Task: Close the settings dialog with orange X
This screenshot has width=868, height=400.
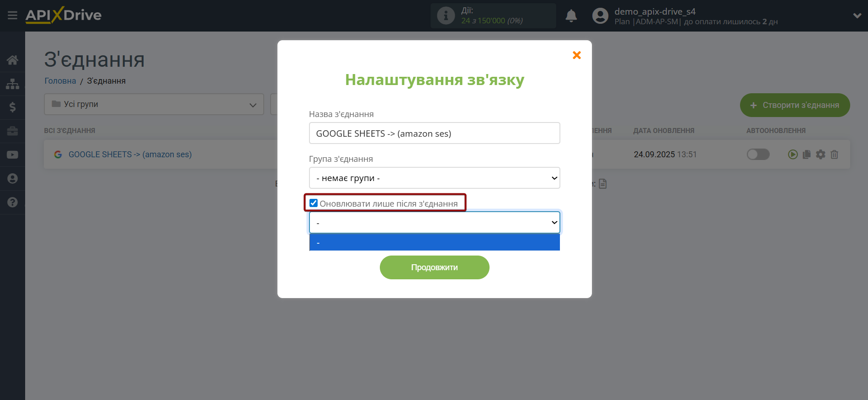Action: click(577, 55)
